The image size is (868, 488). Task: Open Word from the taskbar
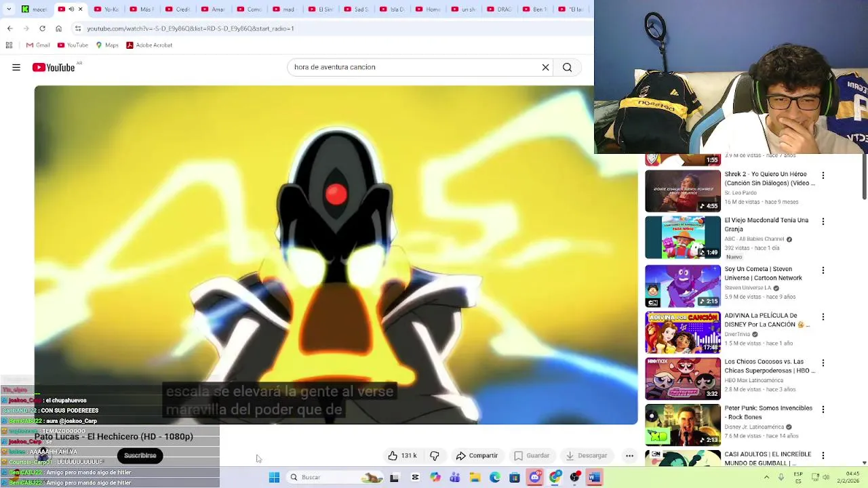click(595, 478)
